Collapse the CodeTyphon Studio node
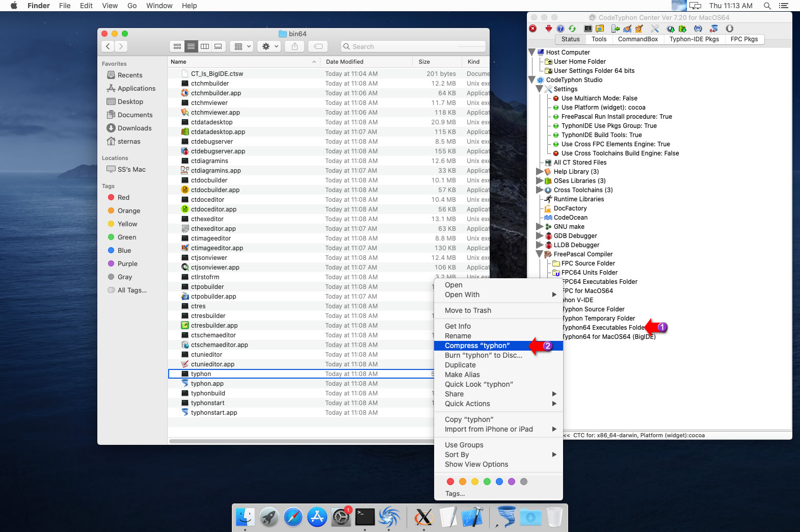The height and width of the screenshot is (532, 800). coord(532,79)
